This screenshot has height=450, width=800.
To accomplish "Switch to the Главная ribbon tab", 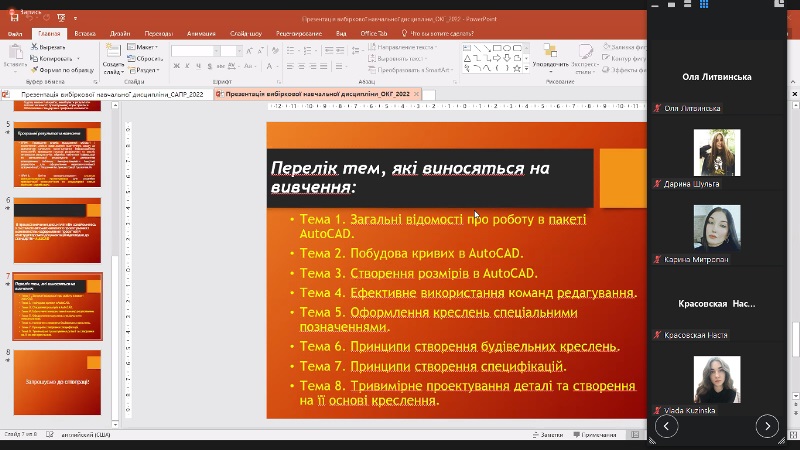I will point(49,34).
